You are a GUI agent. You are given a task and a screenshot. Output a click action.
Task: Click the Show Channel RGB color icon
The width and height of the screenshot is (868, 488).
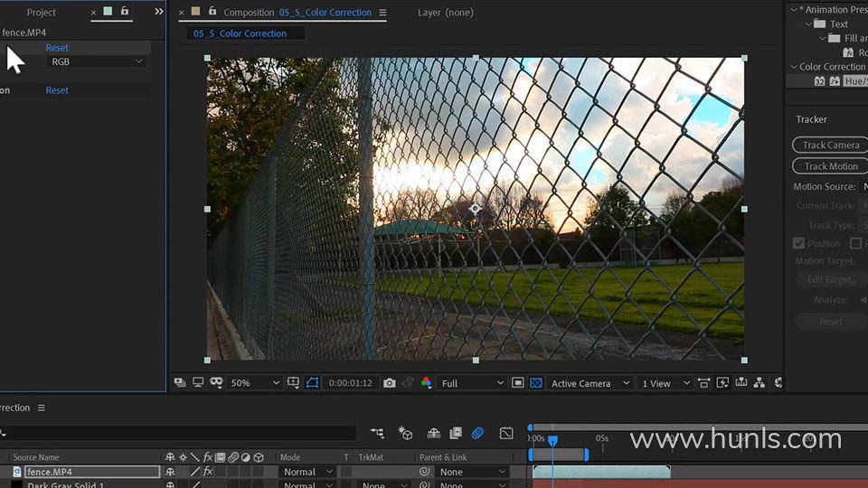coord(426,382)
